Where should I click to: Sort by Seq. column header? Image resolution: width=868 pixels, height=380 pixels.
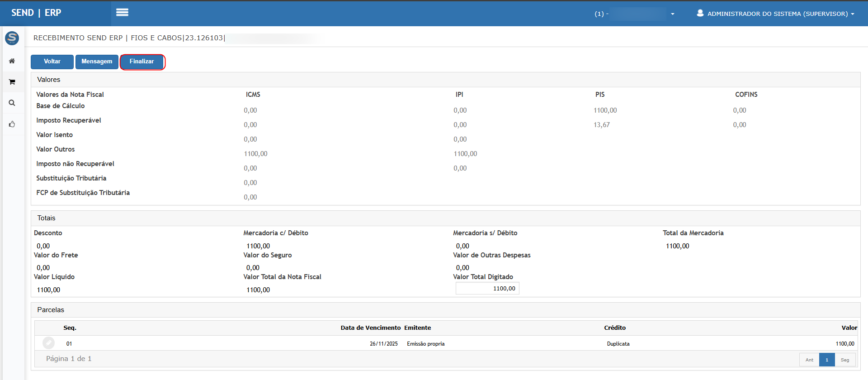(70, 328)
